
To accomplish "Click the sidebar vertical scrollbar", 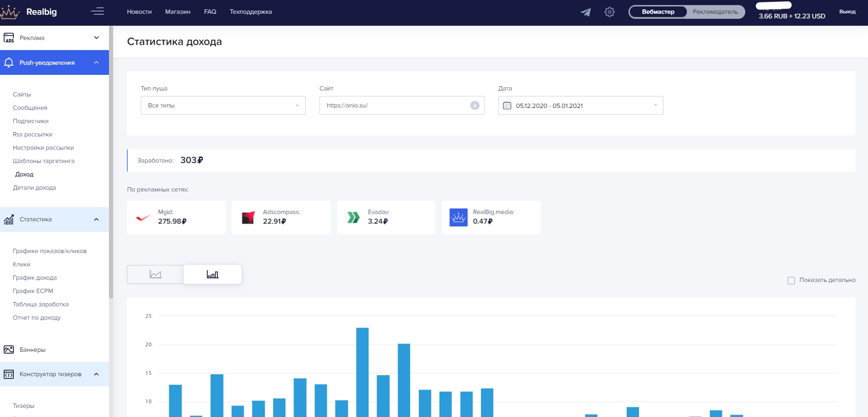I will point(111,161).
